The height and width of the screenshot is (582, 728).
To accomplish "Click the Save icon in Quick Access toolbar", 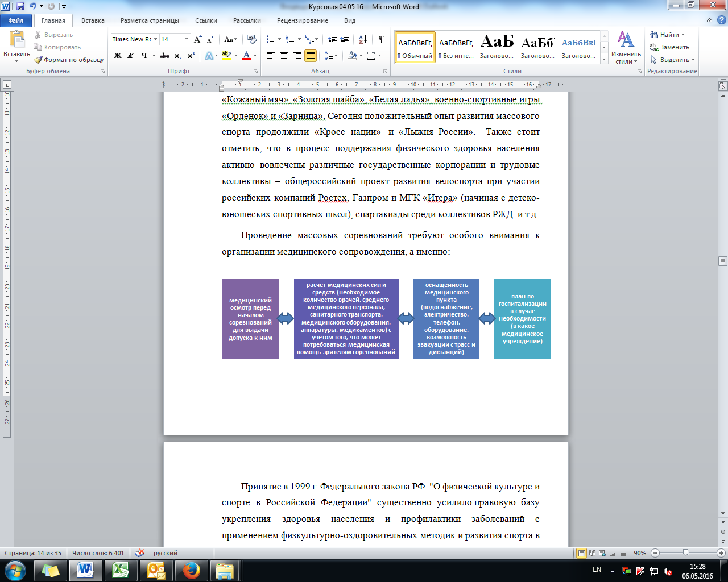I will coord(20,6).
